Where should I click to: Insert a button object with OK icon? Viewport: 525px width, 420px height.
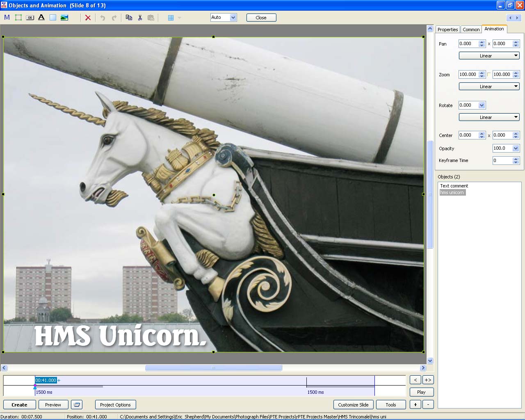pos(30,18)
